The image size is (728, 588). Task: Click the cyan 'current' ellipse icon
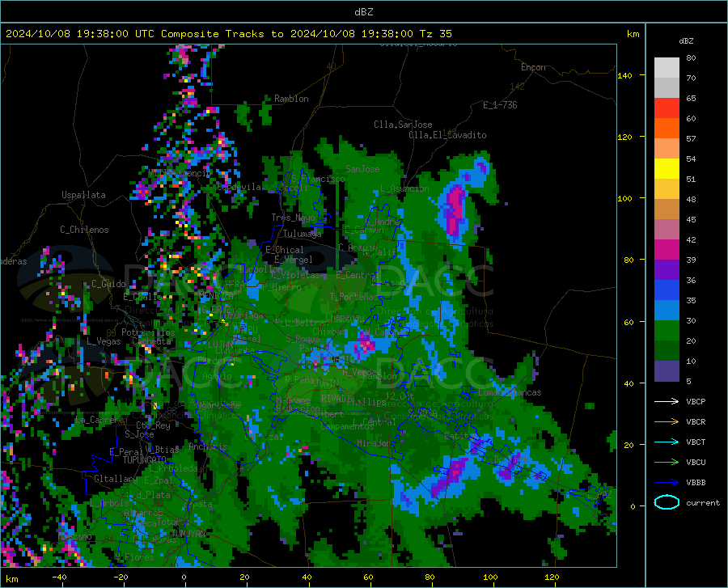tap(667, 502)
